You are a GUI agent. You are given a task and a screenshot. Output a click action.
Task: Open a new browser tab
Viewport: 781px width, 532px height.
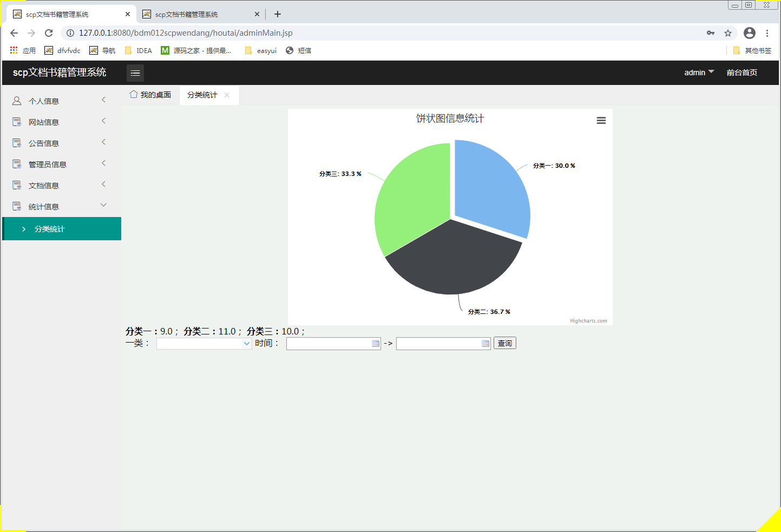[x=278, y=14]
